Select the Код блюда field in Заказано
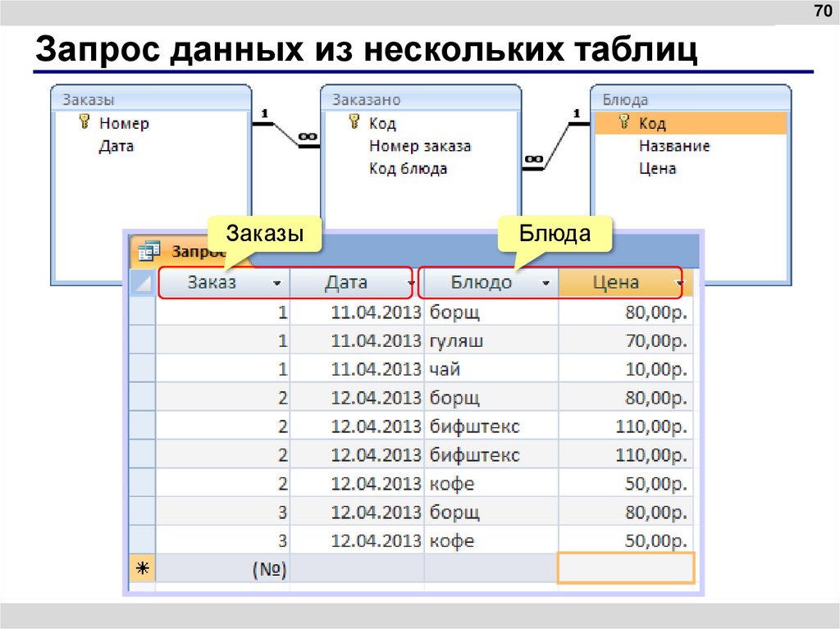The width and height of the screenshot is (840, 629). pos(407,167)
